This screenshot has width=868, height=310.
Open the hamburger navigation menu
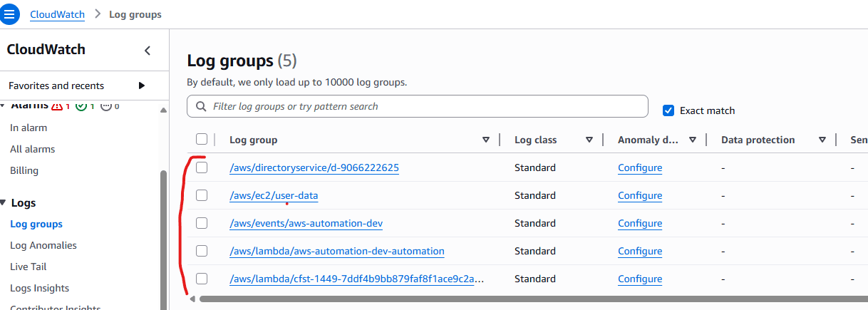pos(10,14)
